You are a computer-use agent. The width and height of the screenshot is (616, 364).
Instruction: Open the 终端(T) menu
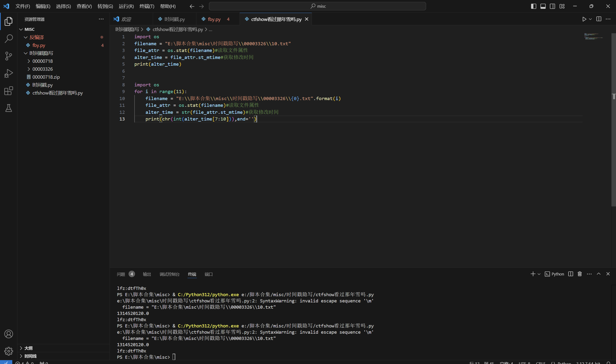[147, 6]
